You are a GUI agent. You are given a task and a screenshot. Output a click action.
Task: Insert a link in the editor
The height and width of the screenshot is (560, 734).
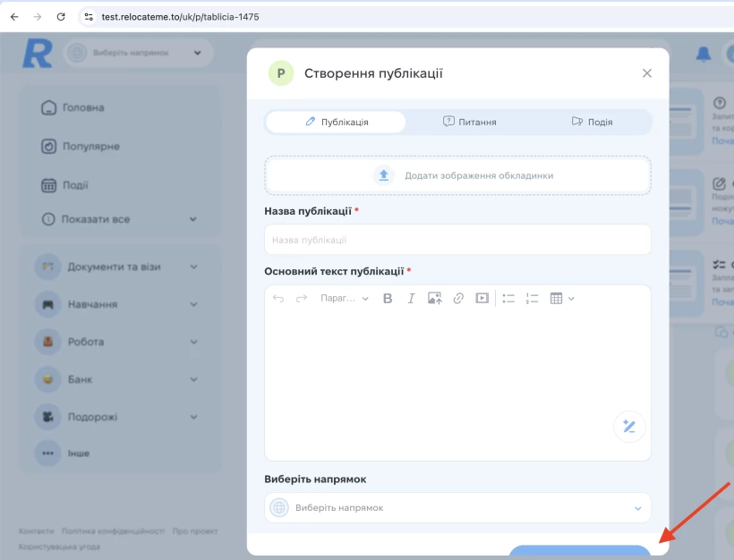pos(458,299)
